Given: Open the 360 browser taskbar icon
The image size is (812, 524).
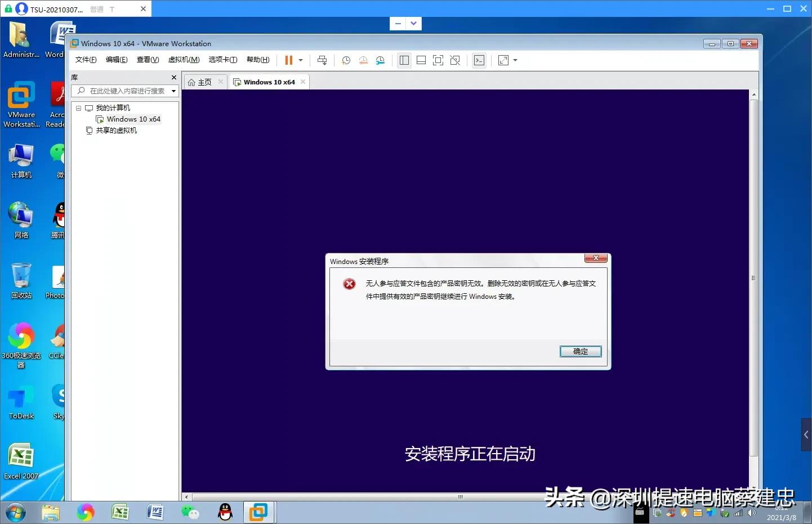Looking at the screenshot, I should [86, 512].
